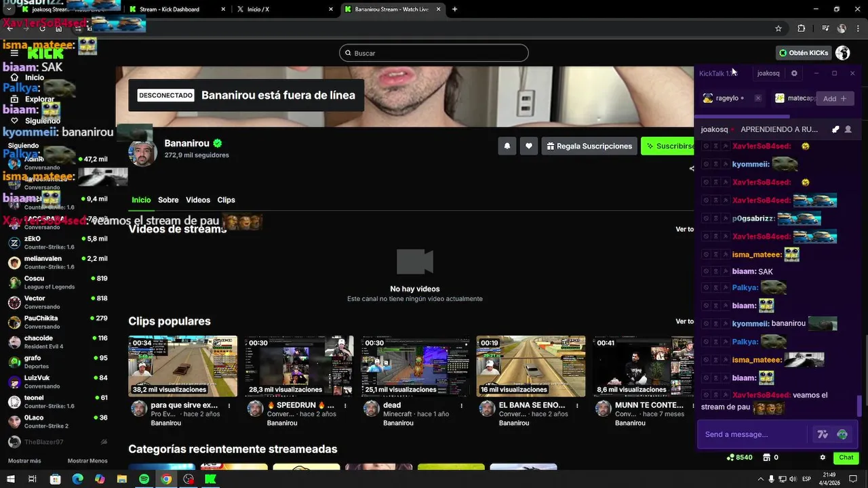Open Chrome from the Windows taskbar
Screen dimensions: 868x488
(166, 479)
